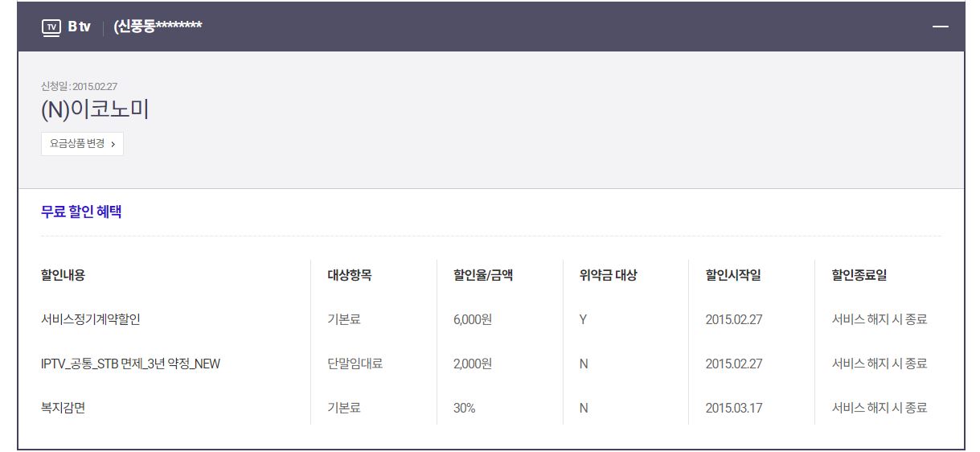This screenshot has height=452, width=980.
Task: Click the 할인종료일 column header
Action: click(859, 275)
